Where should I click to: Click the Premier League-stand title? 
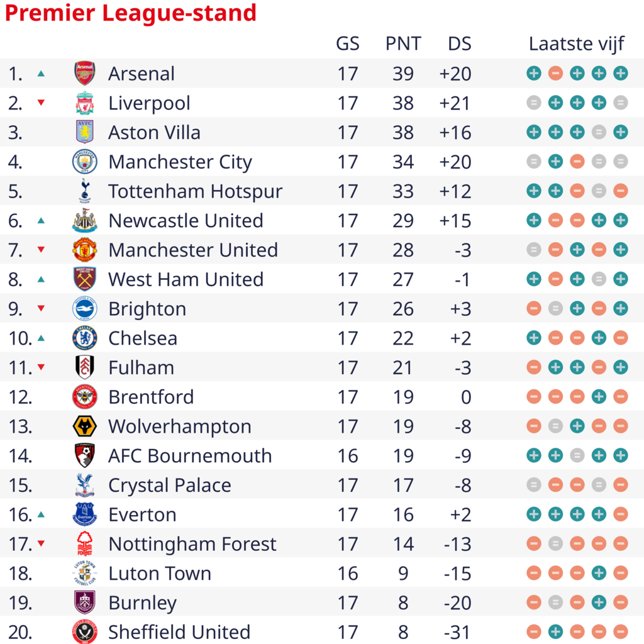click(x=131, y=13)
